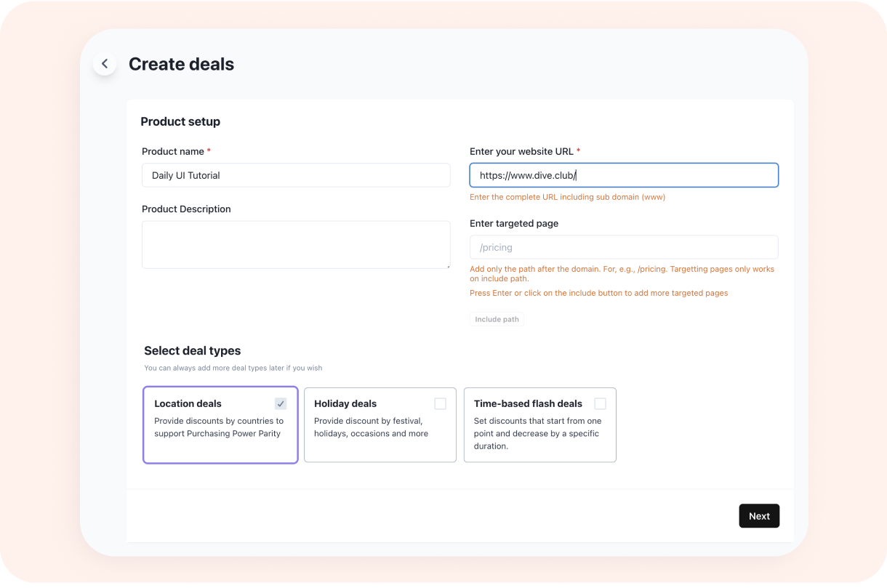Image resolution: width=887 pixels, height=588 pixels.
Task: Click the resize handle of the Product Description box
Action: point(447,265)
